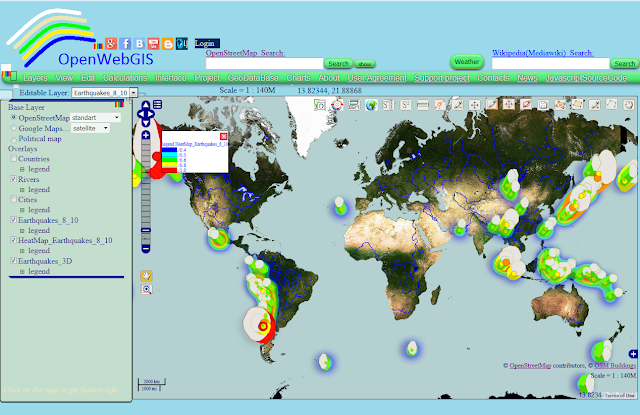
Task: Select the Google Maps base layer radio
Action: 13,128
